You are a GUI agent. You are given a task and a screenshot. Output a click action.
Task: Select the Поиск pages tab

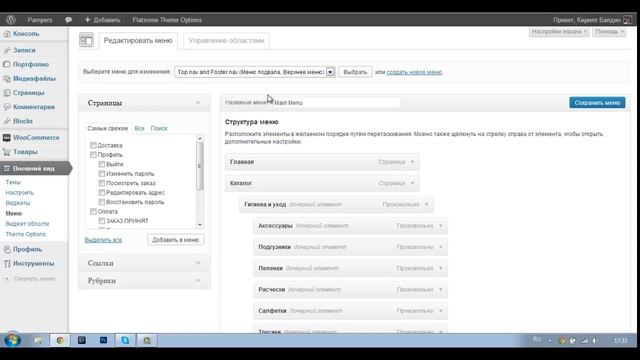[x=159, y=128]
